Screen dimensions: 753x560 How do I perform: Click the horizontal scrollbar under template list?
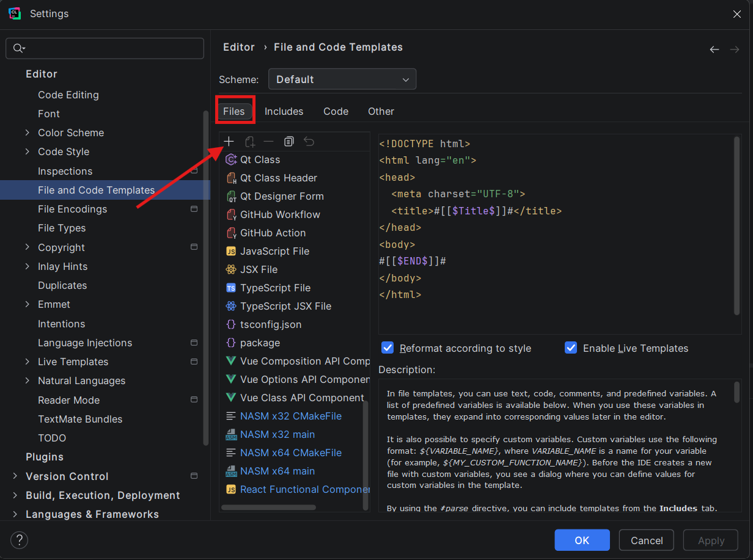tap(268, 507)
